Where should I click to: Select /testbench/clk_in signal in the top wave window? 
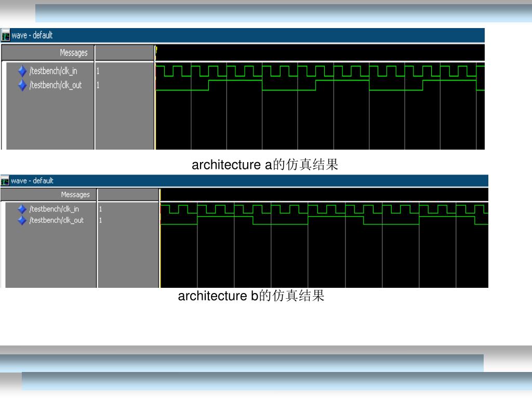[x=54, y=71]
